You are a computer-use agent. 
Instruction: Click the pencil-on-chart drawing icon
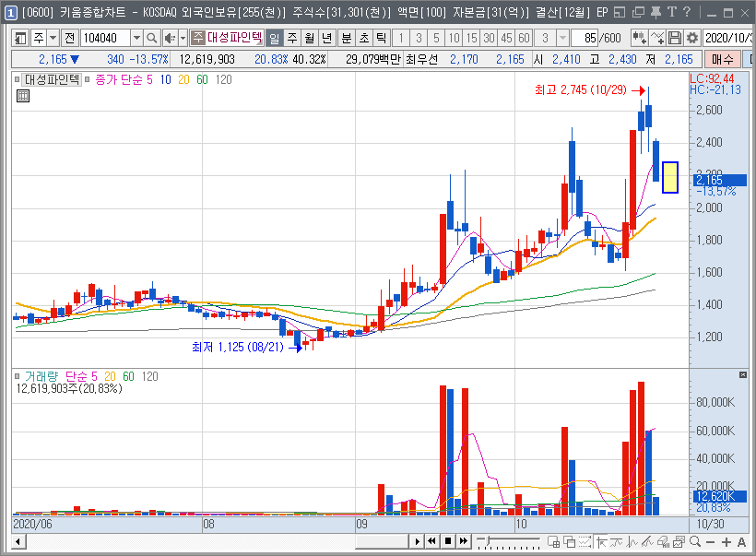click(x=647, y=542)
